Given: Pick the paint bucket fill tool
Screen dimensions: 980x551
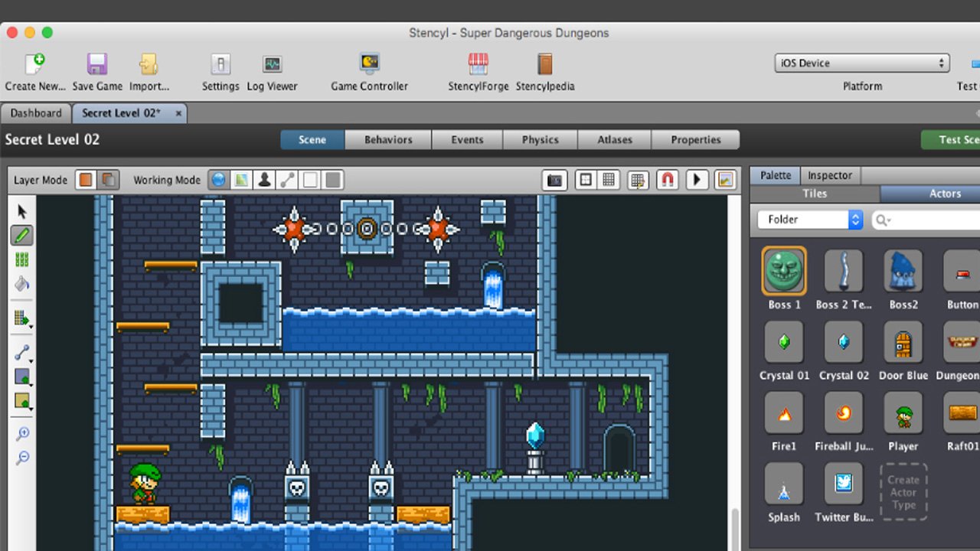Looking at the screenshot, I should [22, 284].
